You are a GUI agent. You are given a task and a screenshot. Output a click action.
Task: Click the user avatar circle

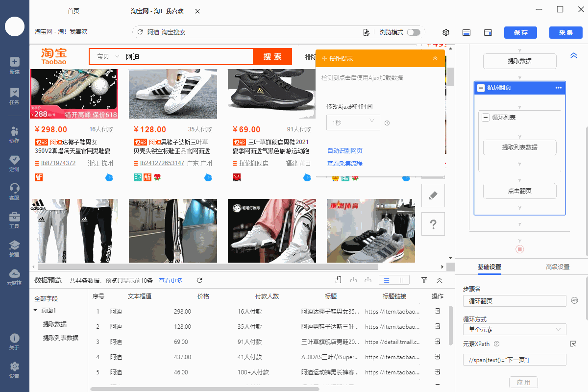(15, 26)
